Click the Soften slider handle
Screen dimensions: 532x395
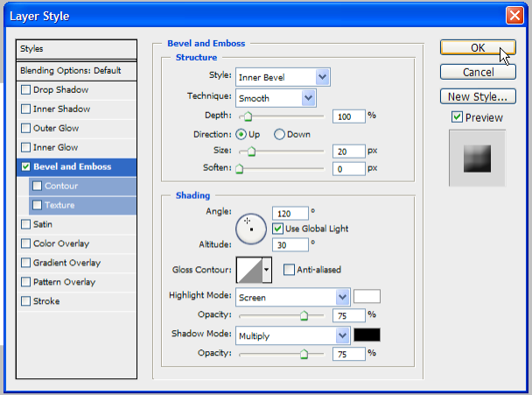point(240,168)
